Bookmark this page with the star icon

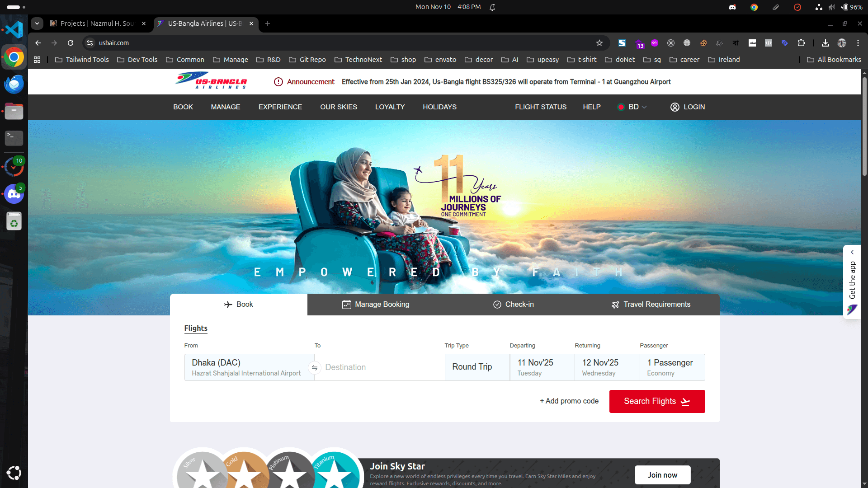(x=599, y=43)
